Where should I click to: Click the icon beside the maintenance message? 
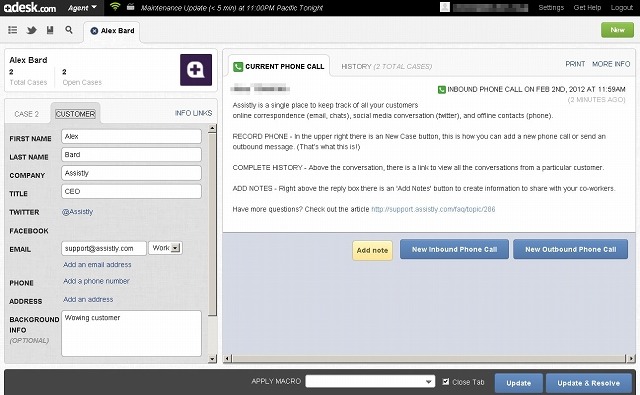tap(131, 7)
